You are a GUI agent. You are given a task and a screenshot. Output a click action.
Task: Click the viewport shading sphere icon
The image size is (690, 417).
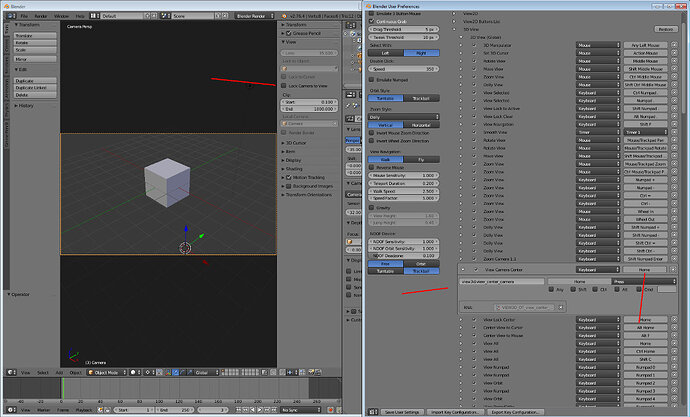(x=136, y=373)
